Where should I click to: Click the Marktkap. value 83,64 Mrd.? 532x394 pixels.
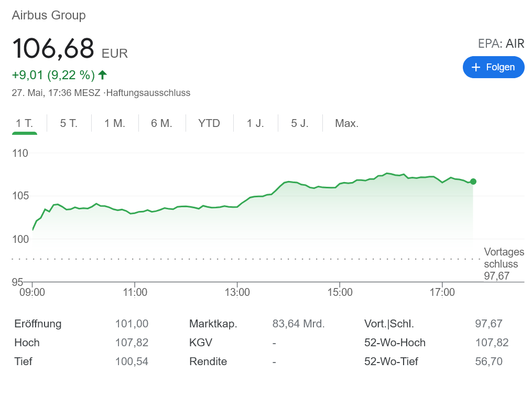point(298,324)
